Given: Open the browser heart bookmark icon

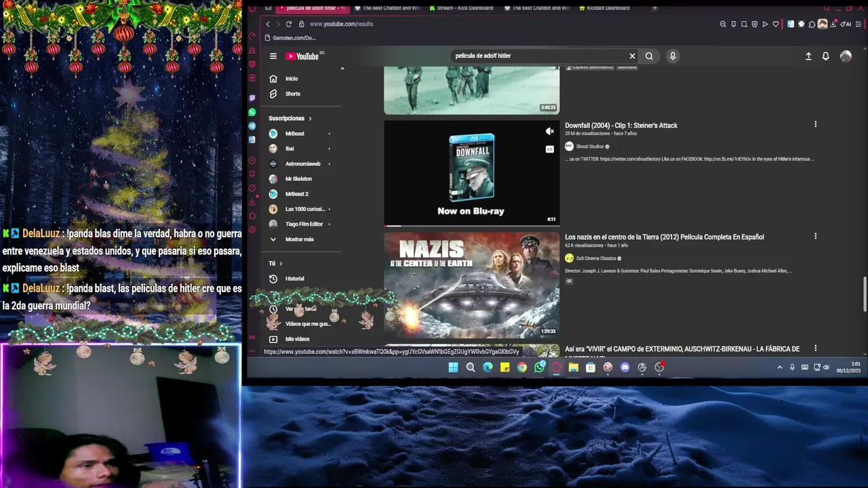Looking at the screenshot, I should coord(776,24).
